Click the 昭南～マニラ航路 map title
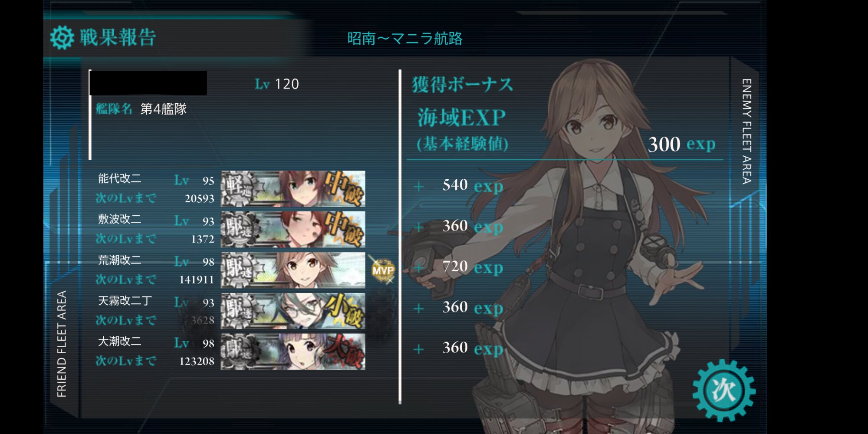Screen dimensions: 868x434 [x=405, y=39]
